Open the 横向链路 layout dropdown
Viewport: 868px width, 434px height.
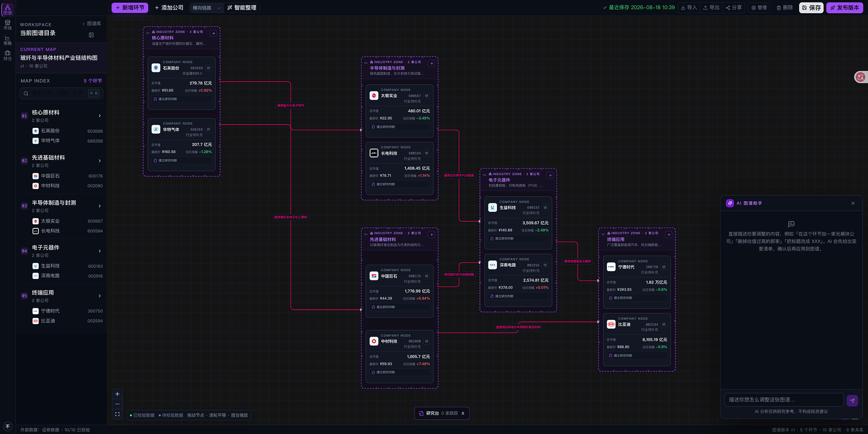tap(207, 8)
